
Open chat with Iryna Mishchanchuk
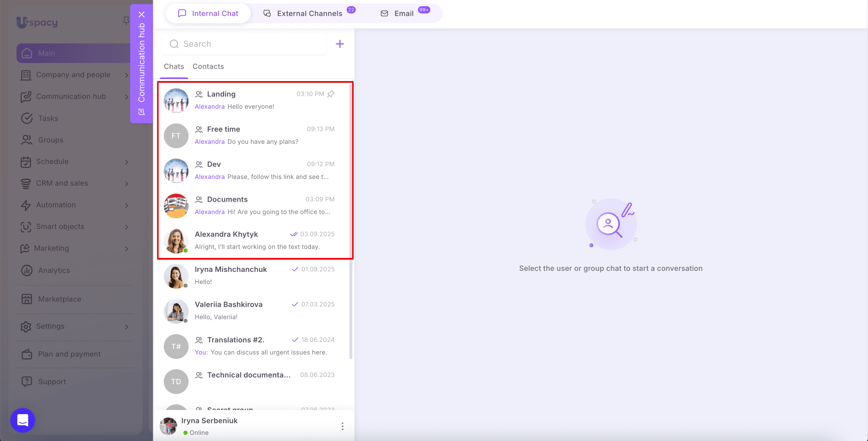pyautogui.click(x=255, y=275)
